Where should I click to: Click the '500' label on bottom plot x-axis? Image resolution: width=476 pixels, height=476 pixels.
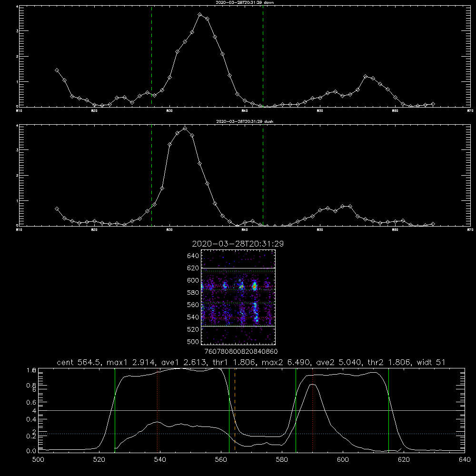(x=38, y=460)
